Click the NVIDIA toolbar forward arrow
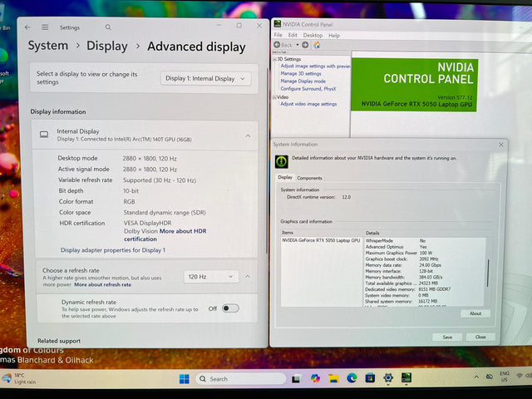 pos(305,45)
